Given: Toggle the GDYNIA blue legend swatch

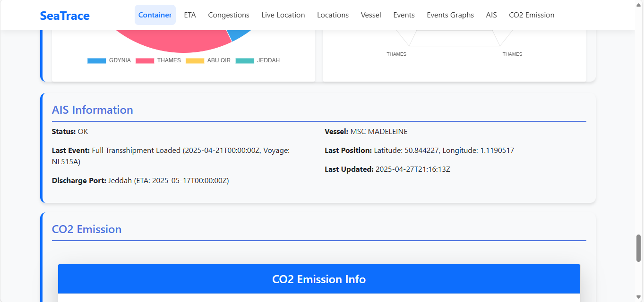Looking at the screenshot, I should tap(96, 61).
